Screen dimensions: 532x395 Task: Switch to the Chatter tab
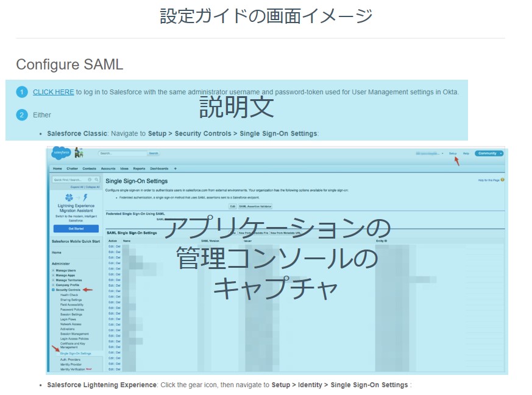73,169
